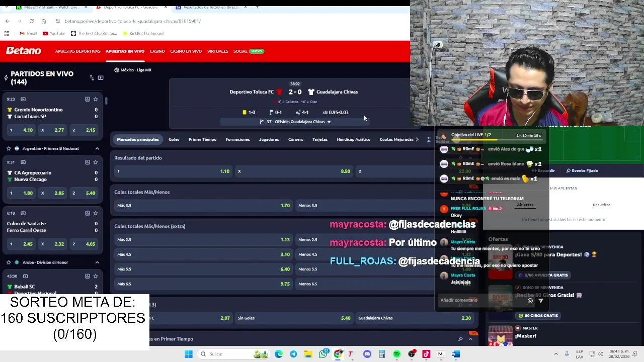This screenshot has width=644, height=362.
Task: Open Telegram from the taskbar
Action: point(293,354)
